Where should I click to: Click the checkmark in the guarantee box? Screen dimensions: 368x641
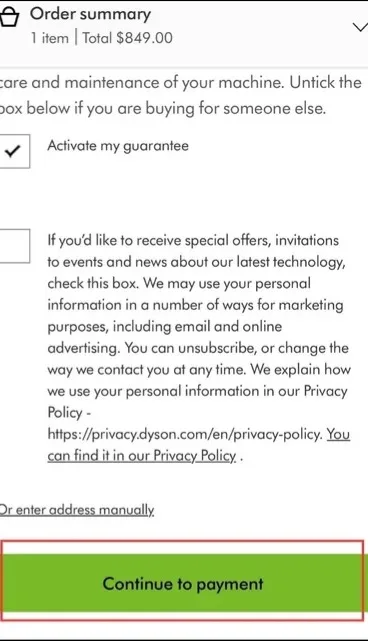pos(12,151)
